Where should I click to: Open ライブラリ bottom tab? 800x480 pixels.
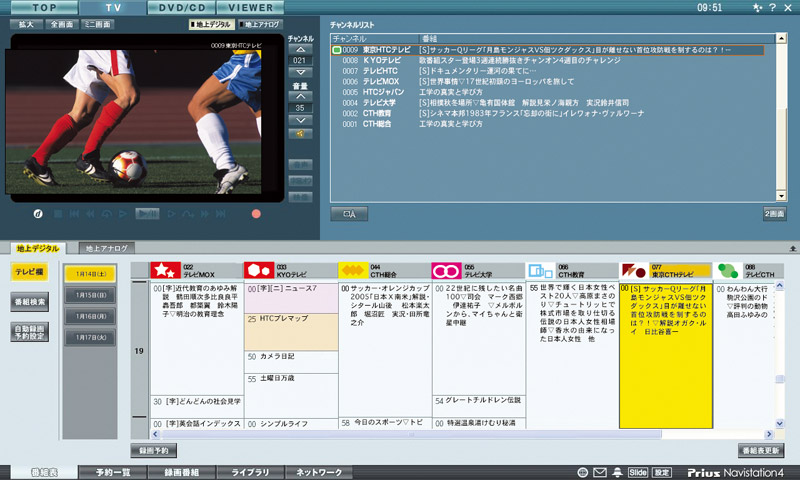251,472
